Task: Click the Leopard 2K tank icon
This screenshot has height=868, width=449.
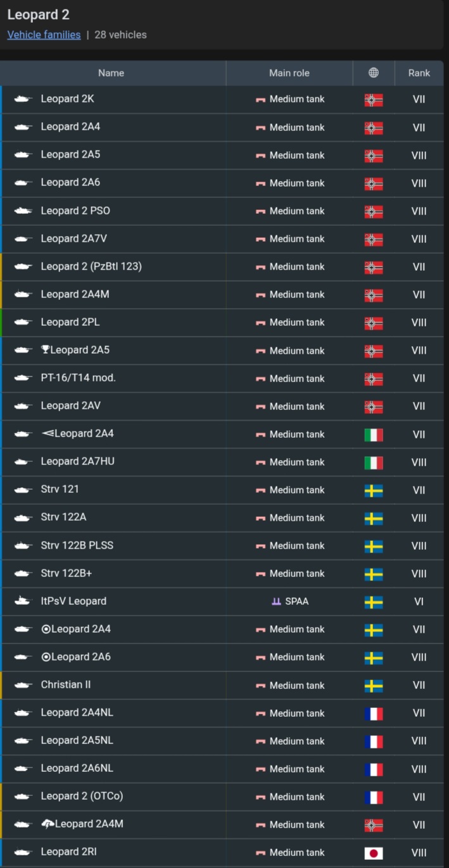Action: [23, 99]
